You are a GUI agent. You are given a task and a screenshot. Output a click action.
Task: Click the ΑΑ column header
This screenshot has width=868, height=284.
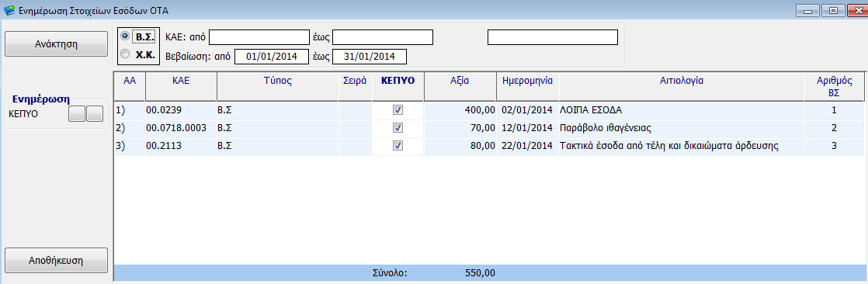tap(130, 86)
